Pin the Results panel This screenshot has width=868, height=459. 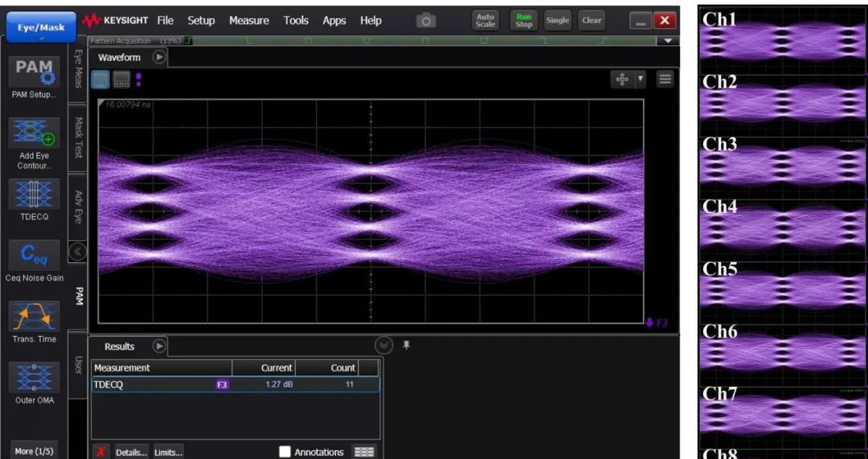[407, 346]
